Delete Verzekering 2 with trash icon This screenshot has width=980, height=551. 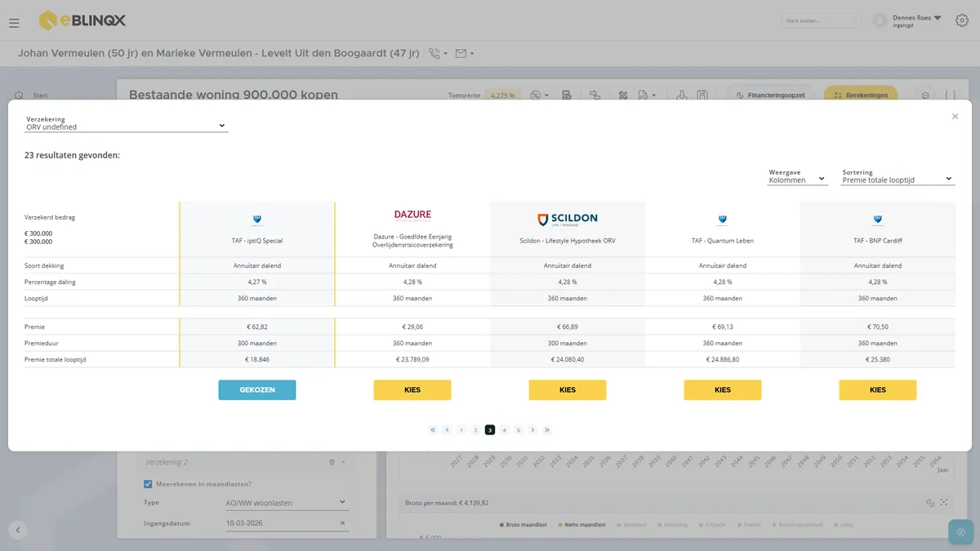[332, 462]
